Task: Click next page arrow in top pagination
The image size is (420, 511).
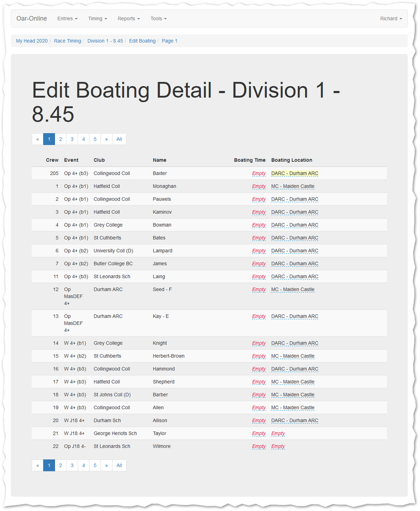Action: [x=106, y=139]
